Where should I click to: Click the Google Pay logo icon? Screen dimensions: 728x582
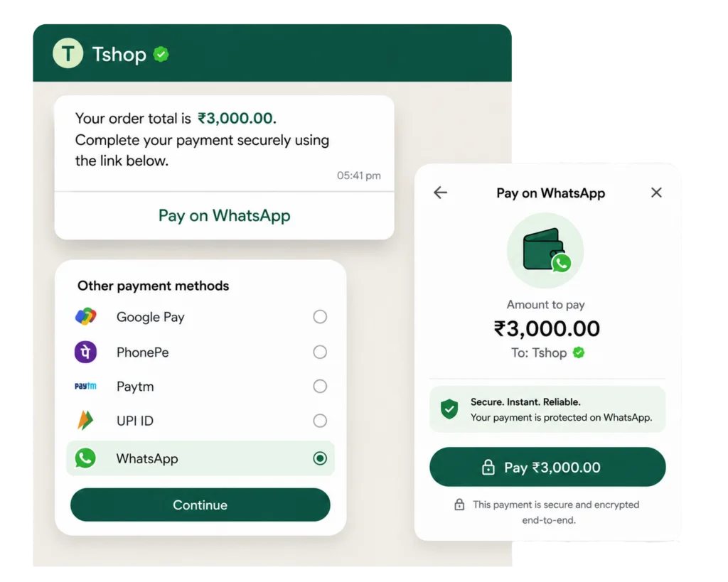[x=85, y=316]
